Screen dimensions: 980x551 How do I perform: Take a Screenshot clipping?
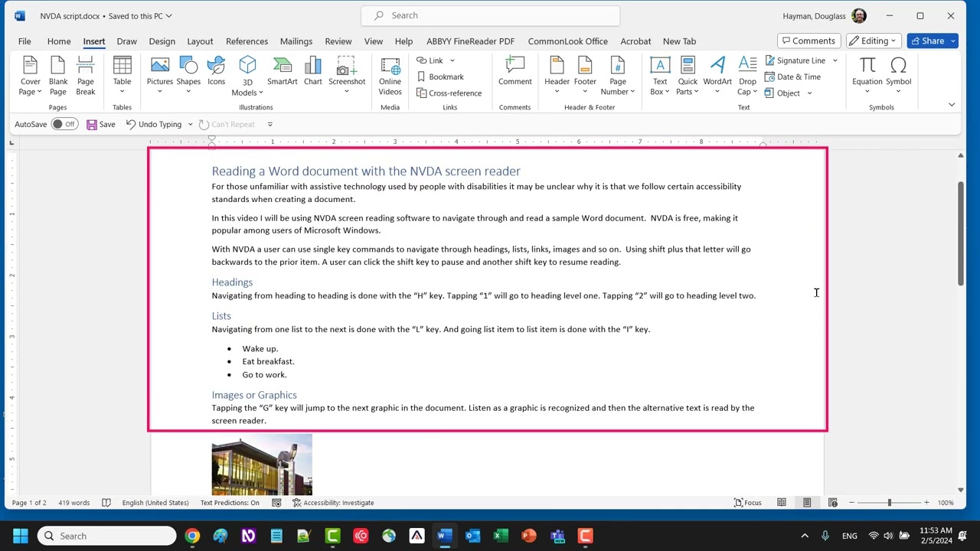pos(347,76)
